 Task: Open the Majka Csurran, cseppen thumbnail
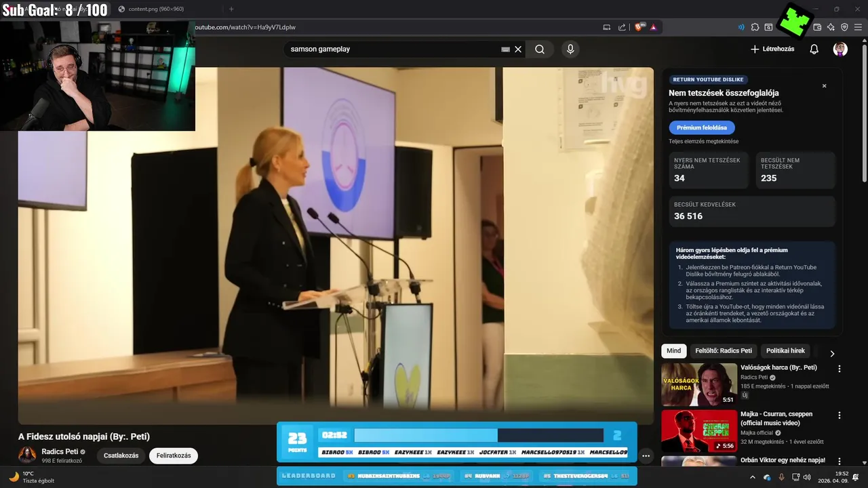[x=699, y=431]
